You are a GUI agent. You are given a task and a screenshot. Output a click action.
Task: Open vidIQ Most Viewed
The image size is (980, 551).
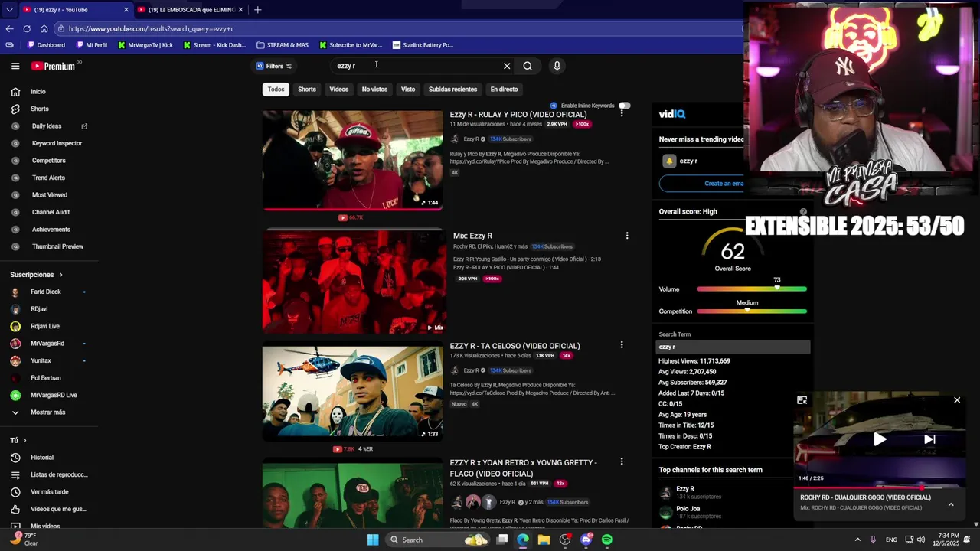coord(50,195)
